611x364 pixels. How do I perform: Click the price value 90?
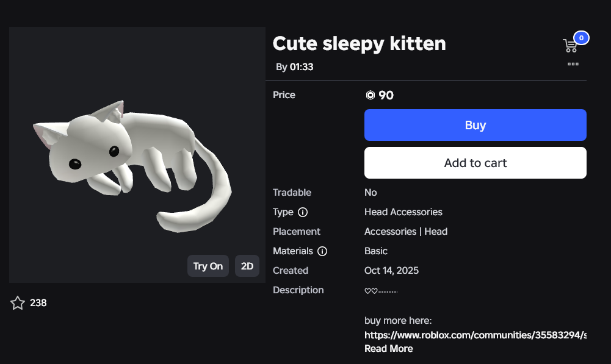click(386, 95)
